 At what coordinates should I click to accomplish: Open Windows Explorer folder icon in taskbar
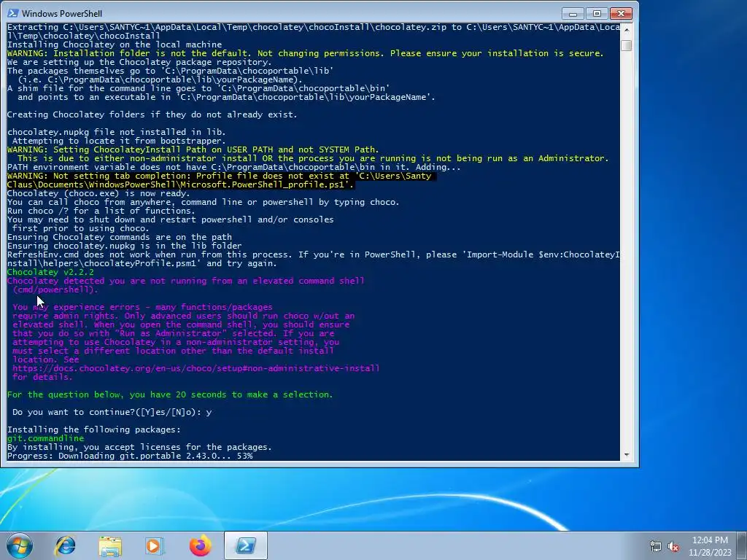pyautogui.click(x=110, y=545)
